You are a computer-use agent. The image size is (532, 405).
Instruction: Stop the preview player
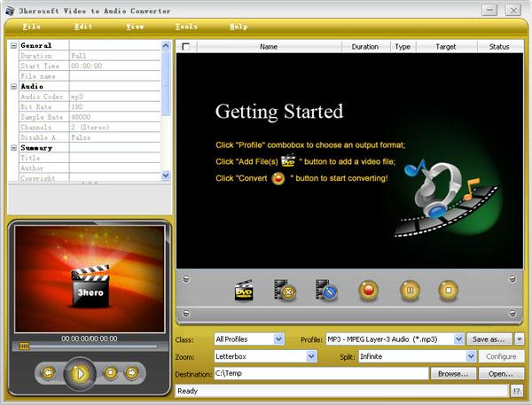pyautogui.click(x=111, y=373)
